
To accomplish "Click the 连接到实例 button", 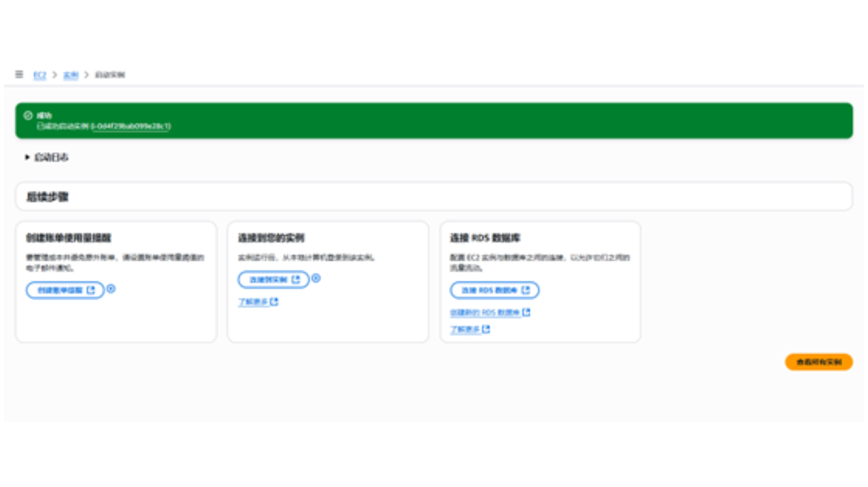I will click(274, 279).
